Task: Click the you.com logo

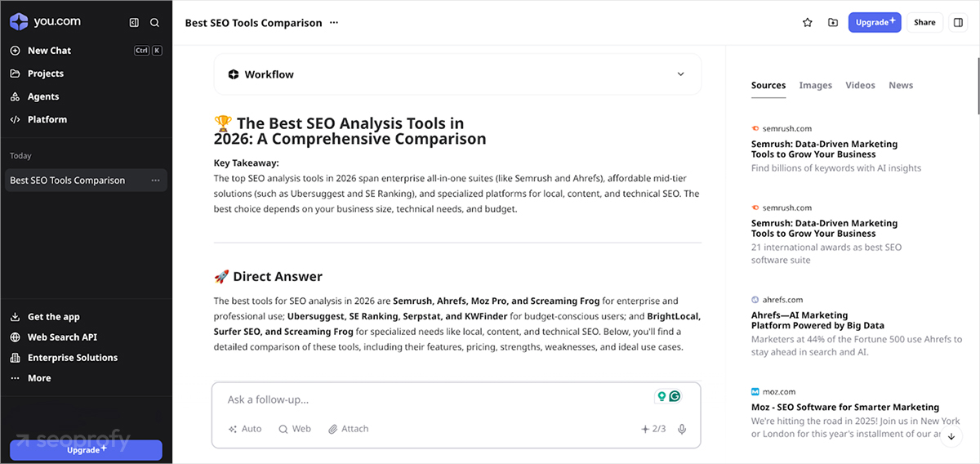Action: [46, 22]
